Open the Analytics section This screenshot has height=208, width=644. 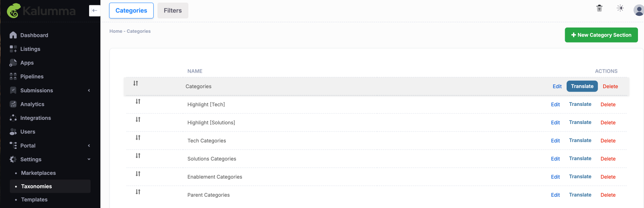[32, 104]
